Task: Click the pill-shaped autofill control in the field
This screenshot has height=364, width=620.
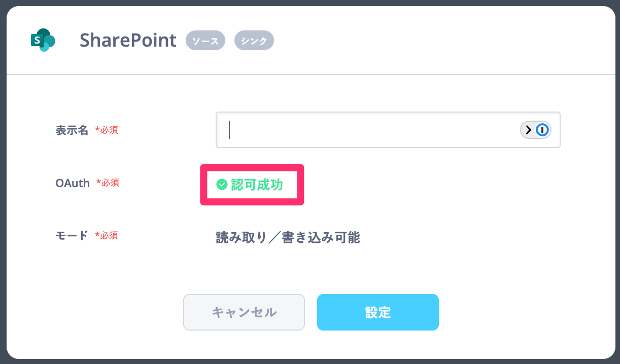Action: pos(535,130)
